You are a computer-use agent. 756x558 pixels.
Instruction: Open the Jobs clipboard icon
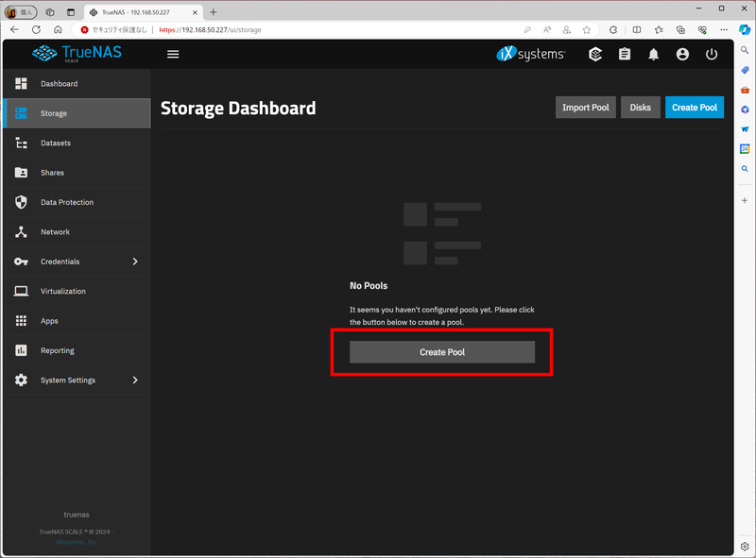pos(625,54)
